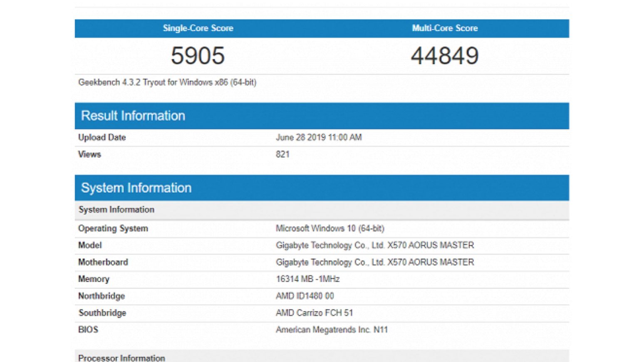This screenshot has width=644, height=362.
Task: Select the multi-core score value 44849
Action: click(x=445, y=56)
